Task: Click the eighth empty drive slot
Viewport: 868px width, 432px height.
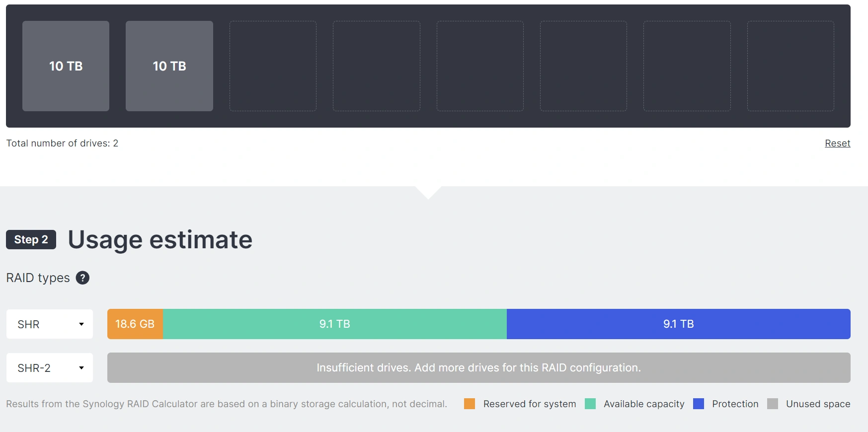Action: tap(790, 66)
